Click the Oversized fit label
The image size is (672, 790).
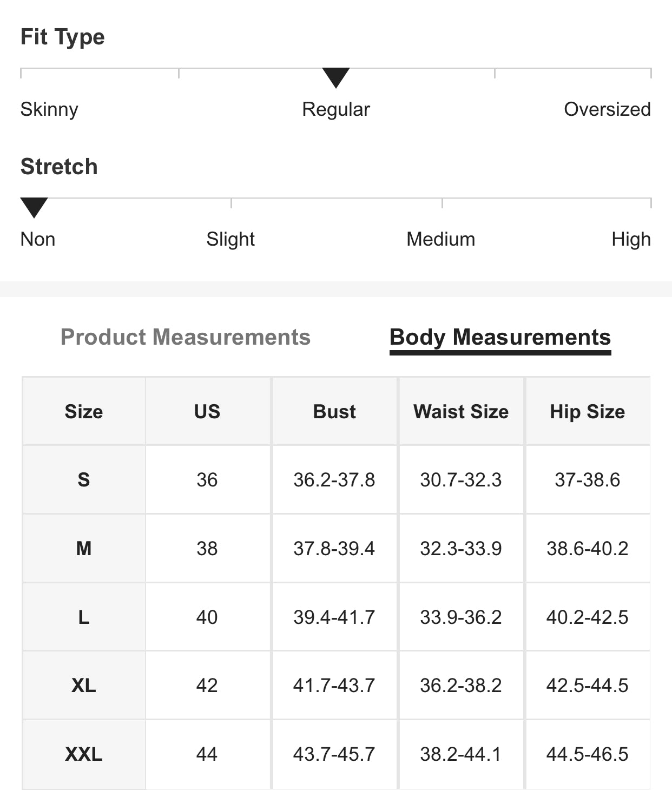(x=607, y=109)
